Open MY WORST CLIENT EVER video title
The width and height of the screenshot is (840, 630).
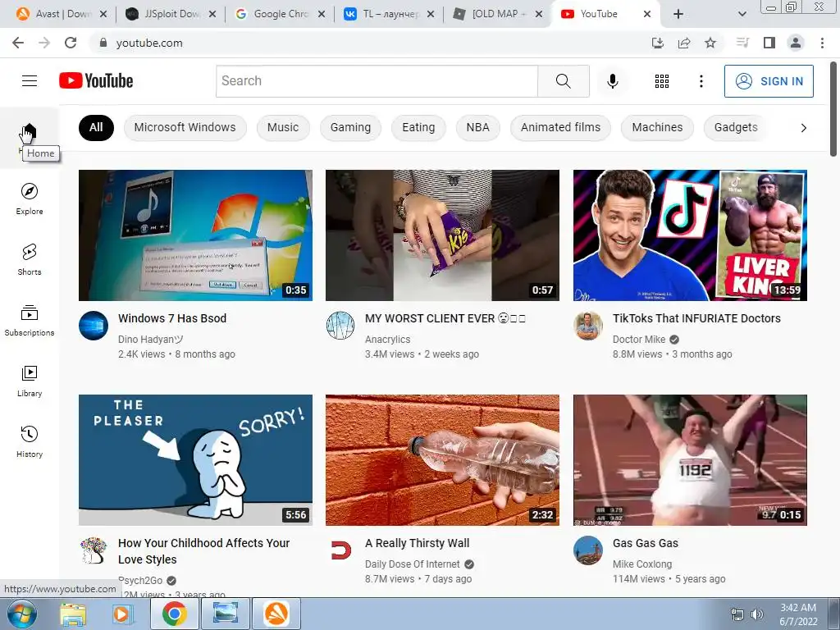tap(445, 318)
